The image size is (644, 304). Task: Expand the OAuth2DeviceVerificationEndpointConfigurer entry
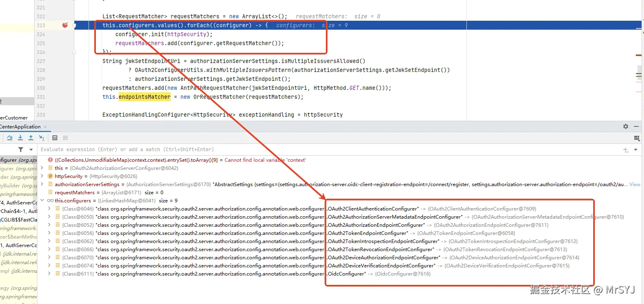coord(49,265)
